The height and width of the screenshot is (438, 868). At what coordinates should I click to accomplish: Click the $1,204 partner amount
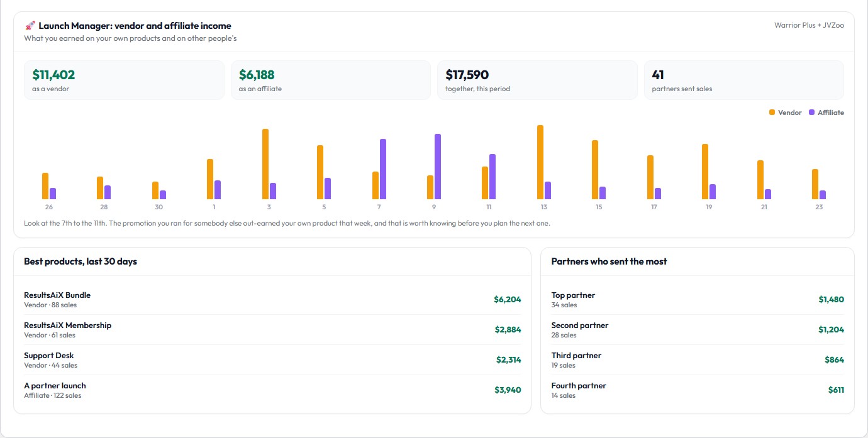click(832, 330)
